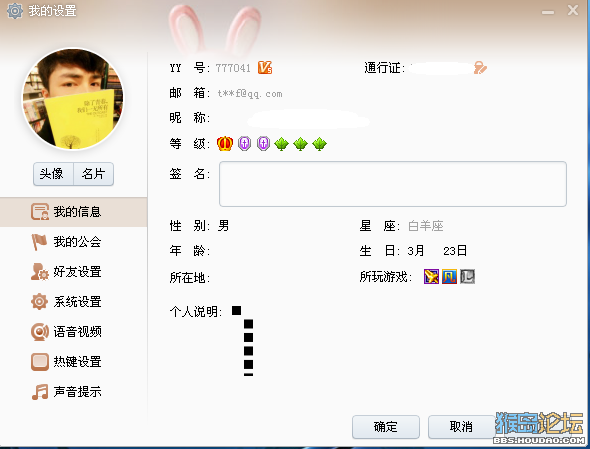Select 声音提示 in the sidebar

point(73,392)
